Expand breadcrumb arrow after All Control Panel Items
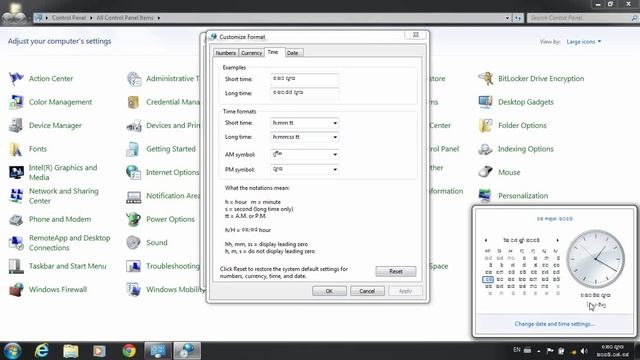Image resolution: width=640 pixels, height=360 pixels. [159, 18]
